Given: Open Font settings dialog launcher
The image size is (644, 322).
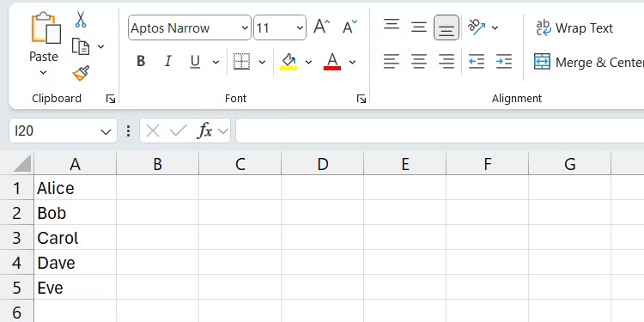Looking at the screenshot, I should coord(361,99).
